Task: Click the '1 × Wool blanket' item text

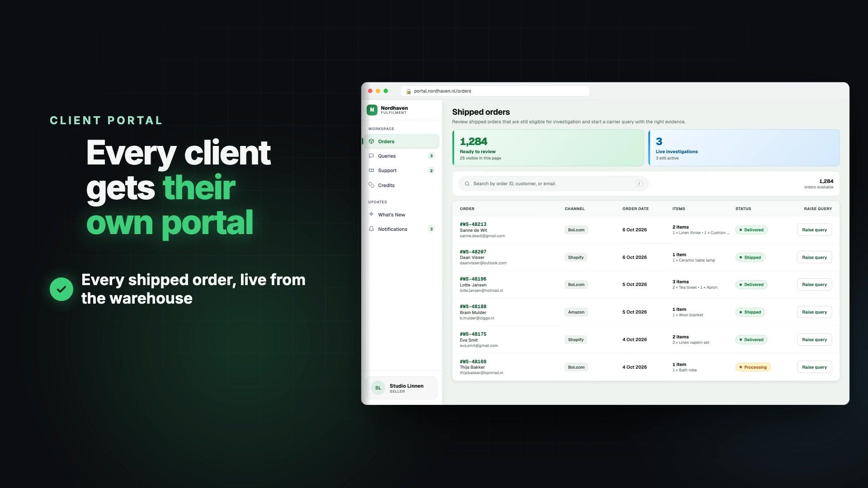Action: pyautogui.click(x=688, y=315)
